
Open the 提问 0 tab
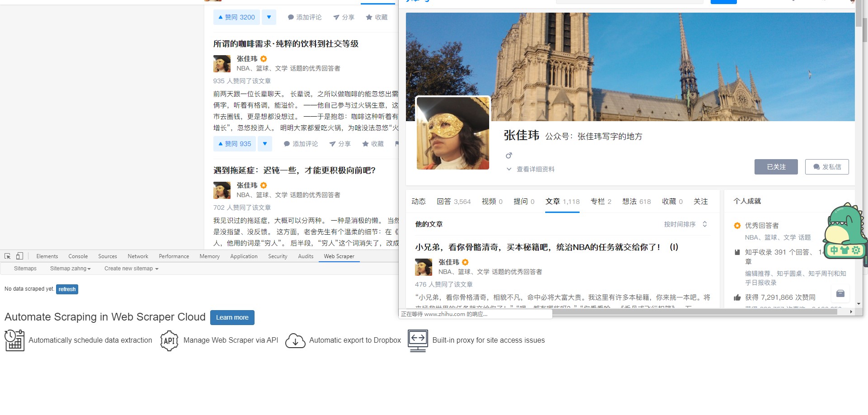coord(524,202)
